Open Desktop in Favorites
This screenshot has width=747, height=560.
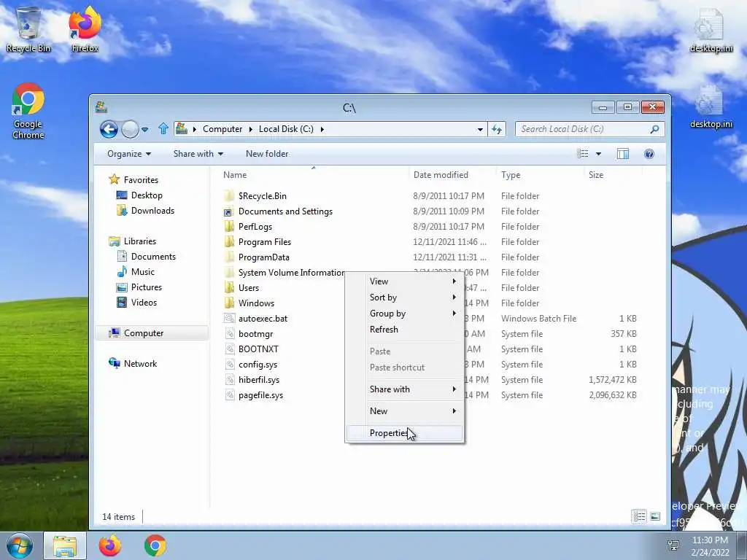point(139,195)
